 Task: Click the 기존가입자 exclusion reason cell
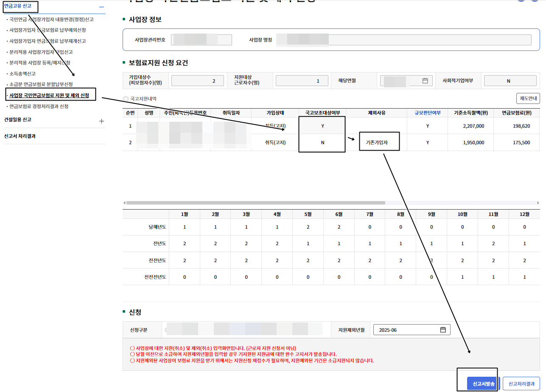pos(377,143)
